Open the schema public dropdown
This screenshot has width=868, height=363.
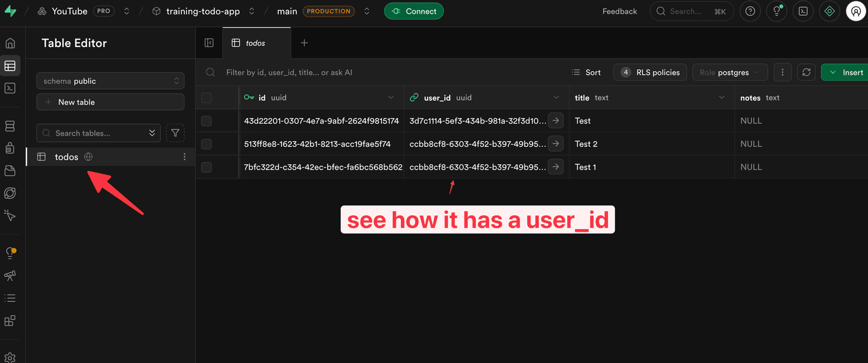(111, 81)
